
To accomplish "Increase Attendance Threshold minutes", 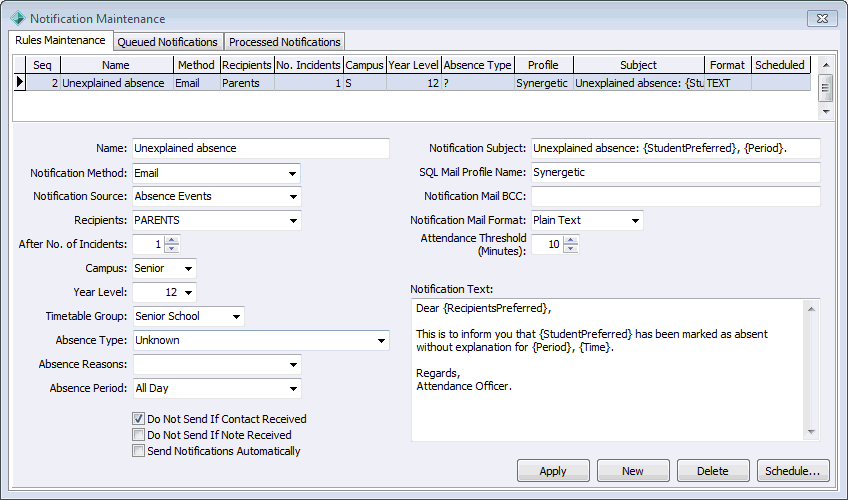I will (x=571, y=240).
